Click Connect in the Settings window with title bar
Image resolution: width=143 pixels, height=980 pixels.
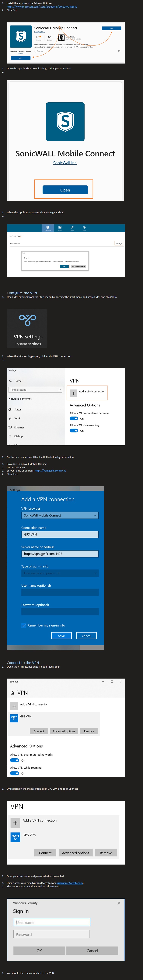39,731
